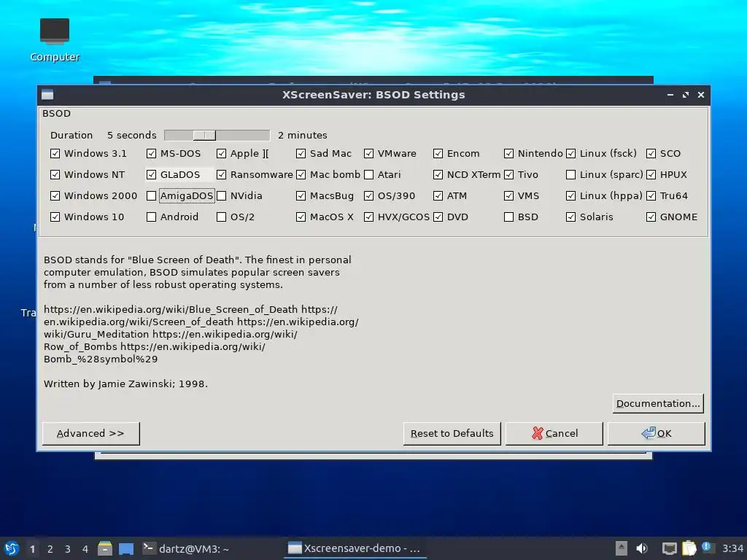Viewport: 747px width, 560px height.
Task: Toggle the Tivo checkbox
Action: point(508,175)
